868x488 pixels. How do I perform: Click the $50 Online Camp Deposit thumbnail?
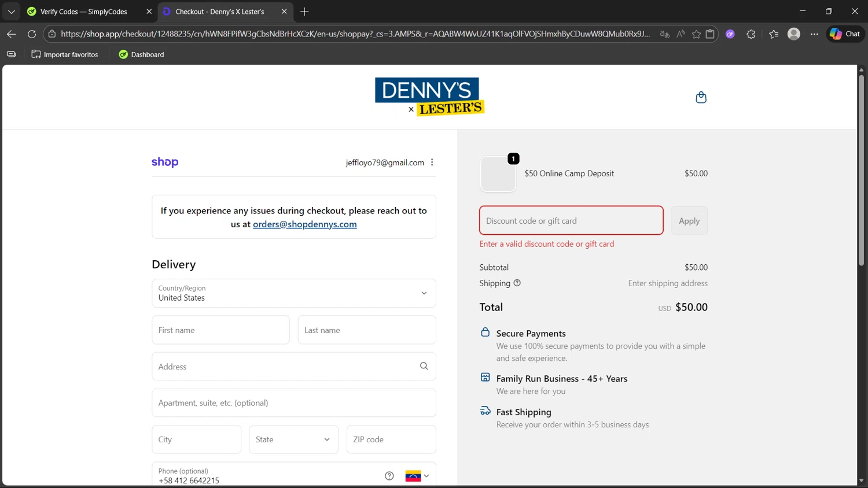tap(498, 173)
